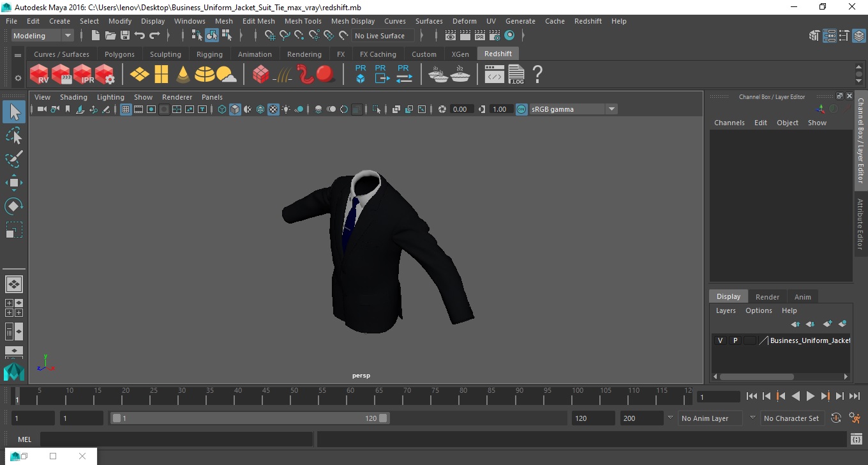Create Redshift dome light from shelf

205,75
